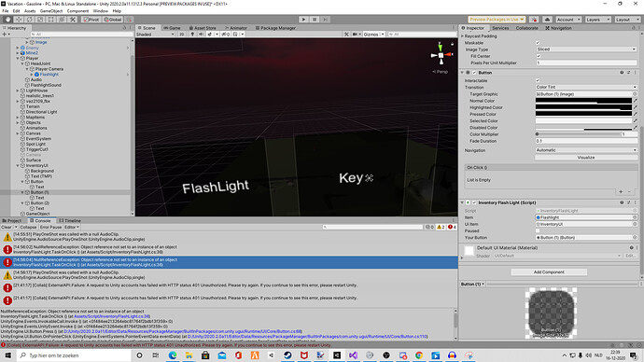Toggle the Paused checkbox in script

coord(538,230)
